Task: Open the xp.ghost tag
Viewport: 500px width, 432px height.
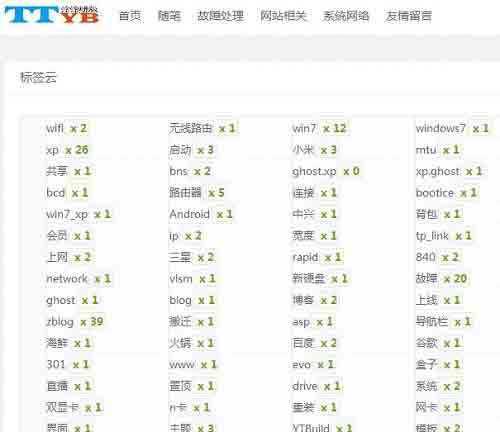Action: (x=437, y=171)
